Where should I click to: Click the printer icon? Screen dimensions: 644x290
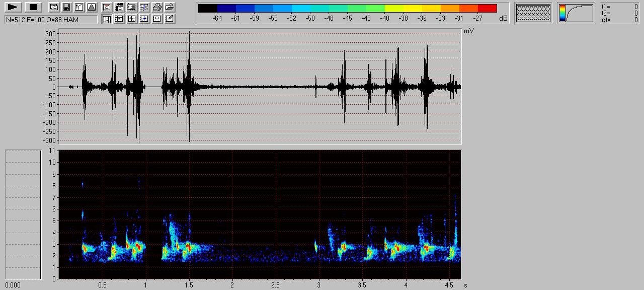pos(157,7)
